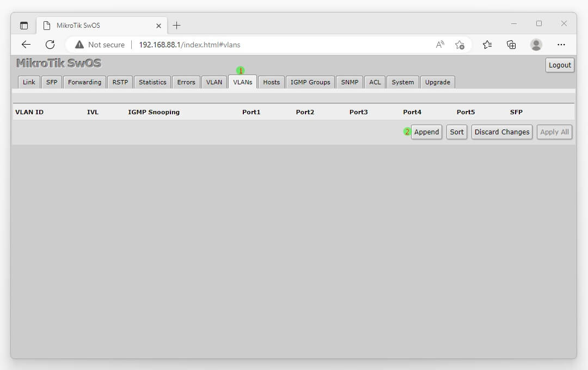
Task: Open the RSTP tab
Action: (x=120, y=82)
